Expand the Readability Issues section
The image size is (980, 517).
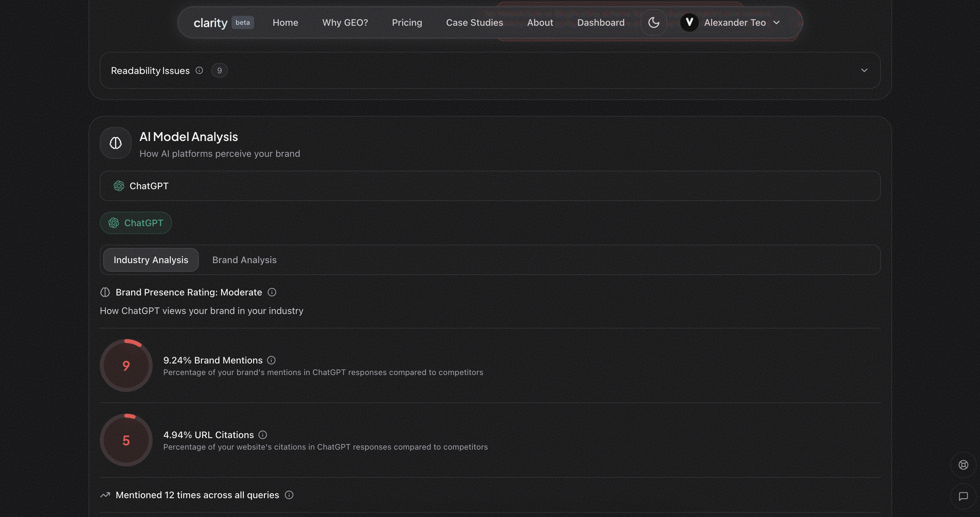(x=864, y=70)
